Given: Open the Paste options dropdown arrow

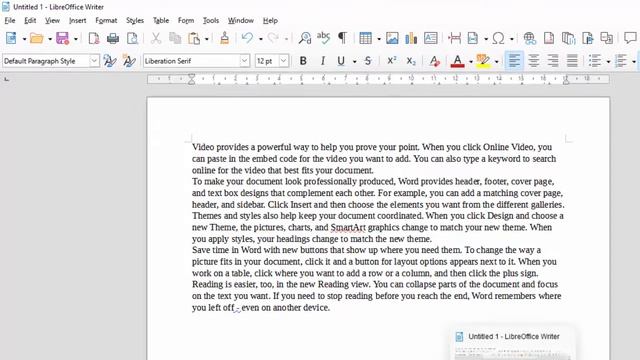Looking at the screenshot, I should point(207,39).
